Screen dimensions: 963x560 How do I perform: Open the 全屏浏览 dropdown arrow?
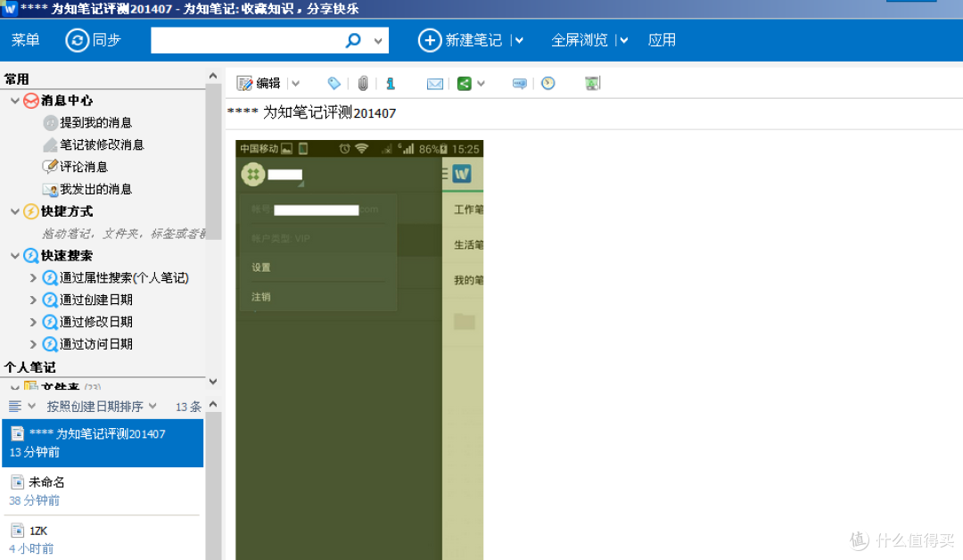624,40
